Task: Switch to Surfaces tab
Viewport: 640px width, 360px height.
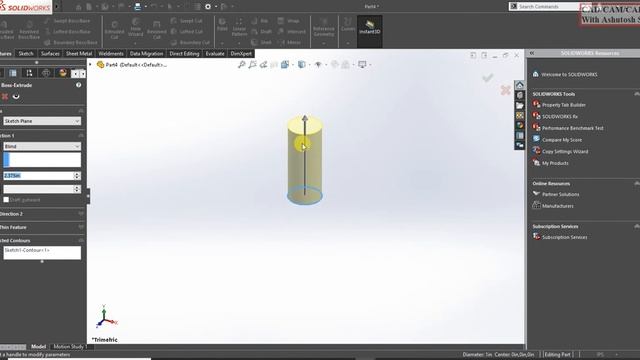Action: pyautogui.click(x=50, y=53)
